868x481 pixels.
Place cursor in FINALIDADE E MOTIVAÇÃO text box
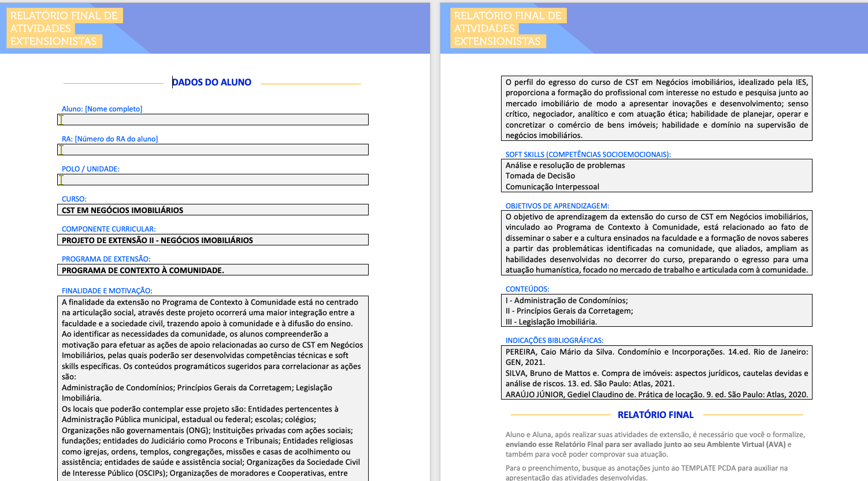click(213, 387)
